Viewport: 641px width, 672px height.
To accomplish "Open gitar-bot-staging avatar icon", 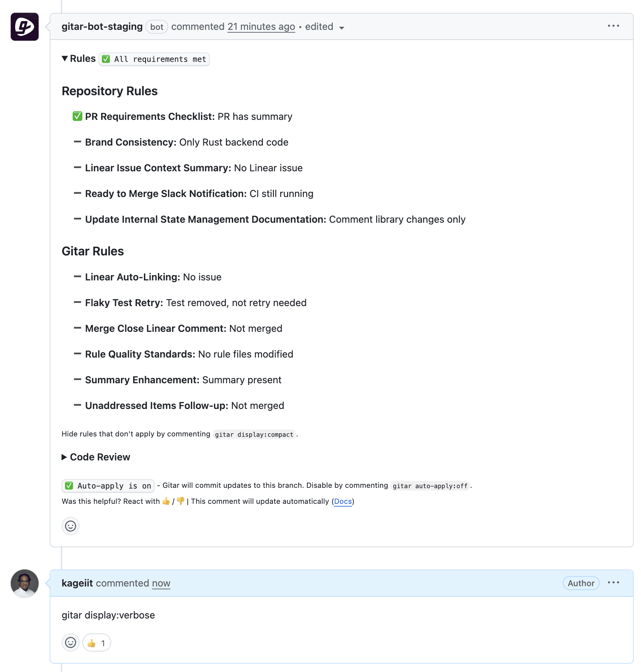I will pos(25,27).
